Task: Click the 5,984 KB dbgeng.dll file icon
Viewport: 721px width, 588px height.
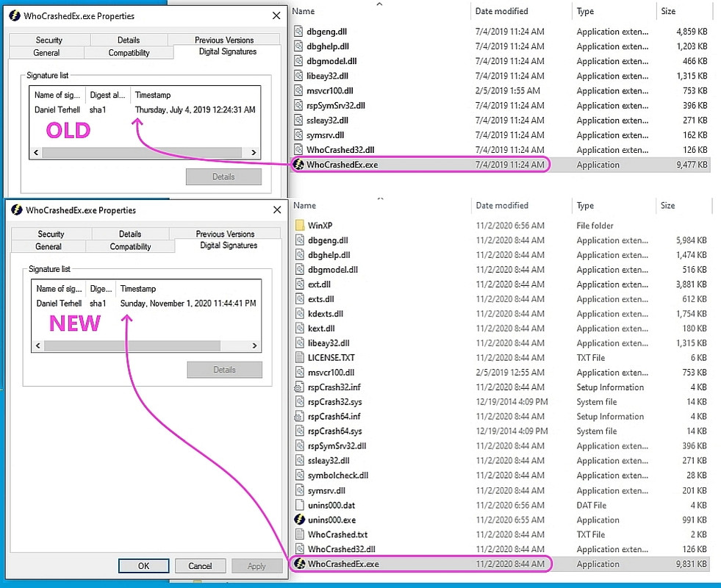Action: [300, 240]
